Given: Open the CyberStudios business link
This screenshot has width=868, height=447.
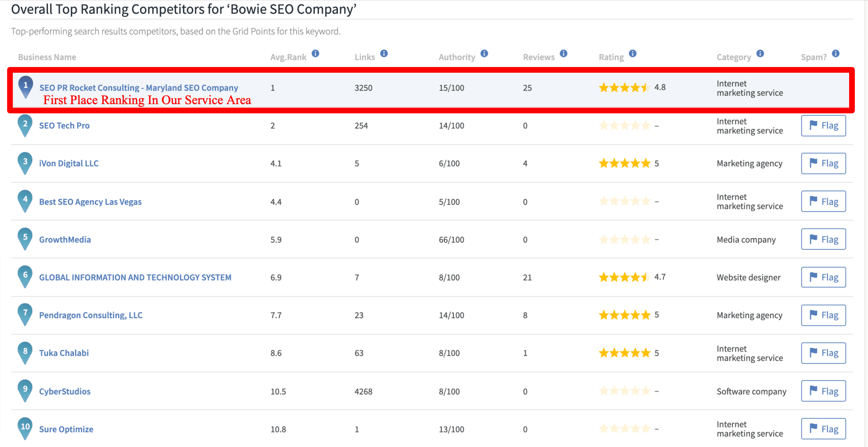Looking at the screenshot, I should pos(65,391).
